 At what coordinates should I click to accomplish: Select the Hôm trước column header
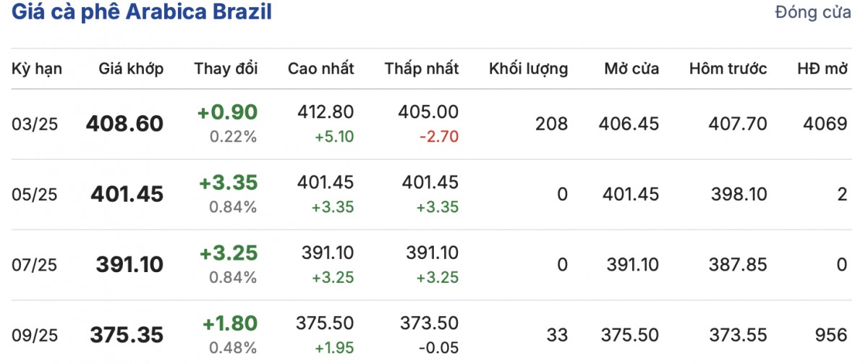click(x=728, y=69)
